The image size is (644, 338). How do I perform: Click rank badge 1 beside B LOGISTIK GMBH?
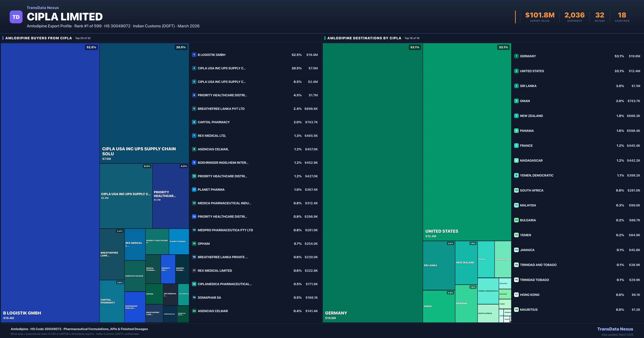click(194, 55)
